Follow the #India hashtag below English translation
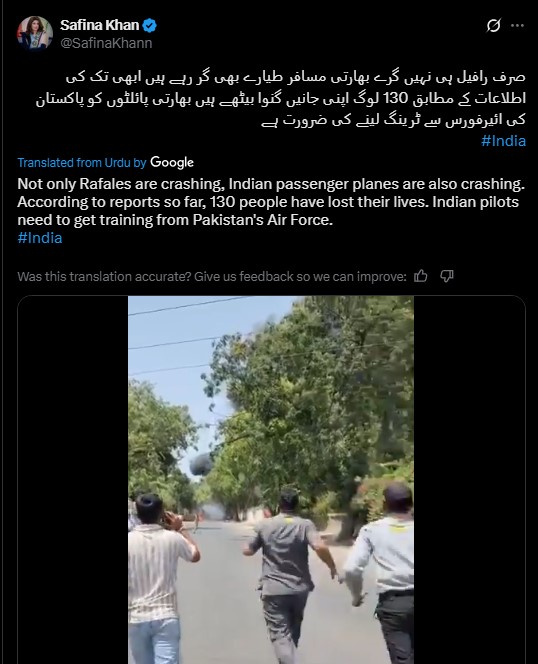This screenshot has width=538, height=664. coord(40,238)
